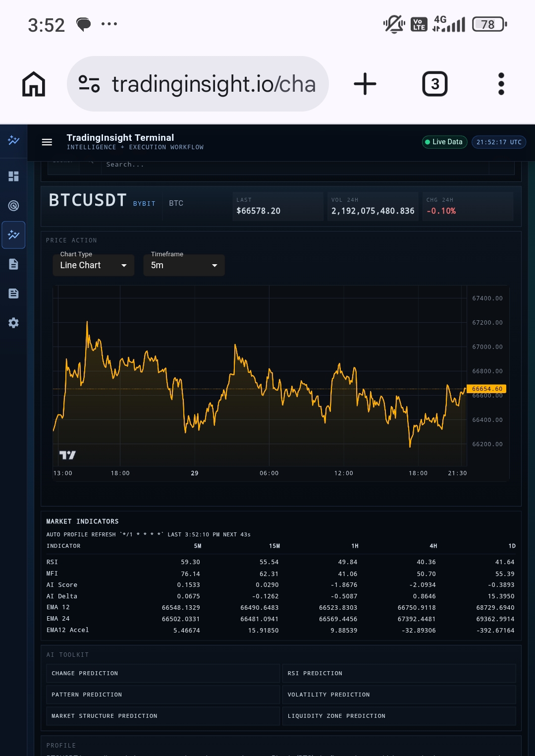The width and height of the screenshot is (535, 756).
Task: Open the second notes sidebar icon
Action: tap(13, 293)
